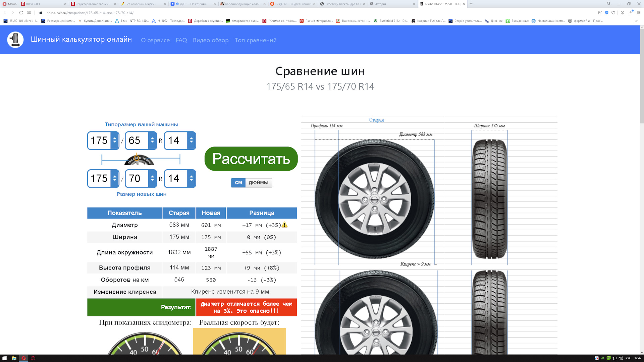Open FAQ nav link
Screen dimensions: 644x362
(x=181, y=40)
